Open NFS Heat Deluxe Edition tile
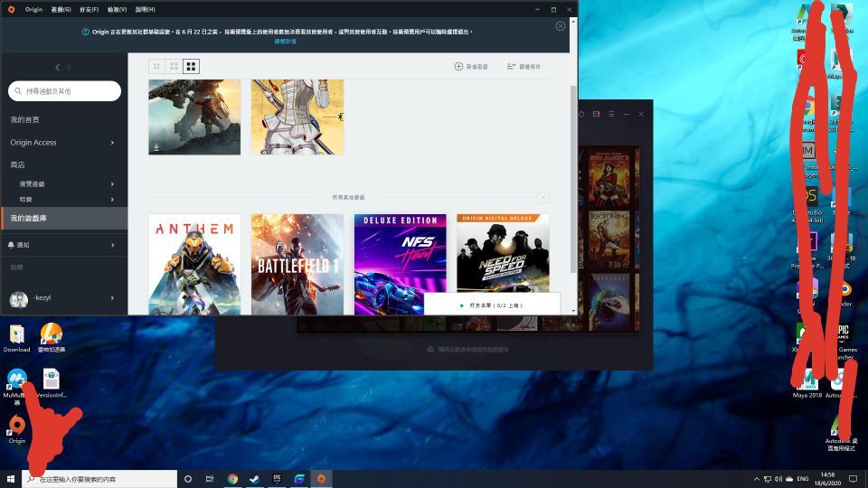 pos(401,265)
